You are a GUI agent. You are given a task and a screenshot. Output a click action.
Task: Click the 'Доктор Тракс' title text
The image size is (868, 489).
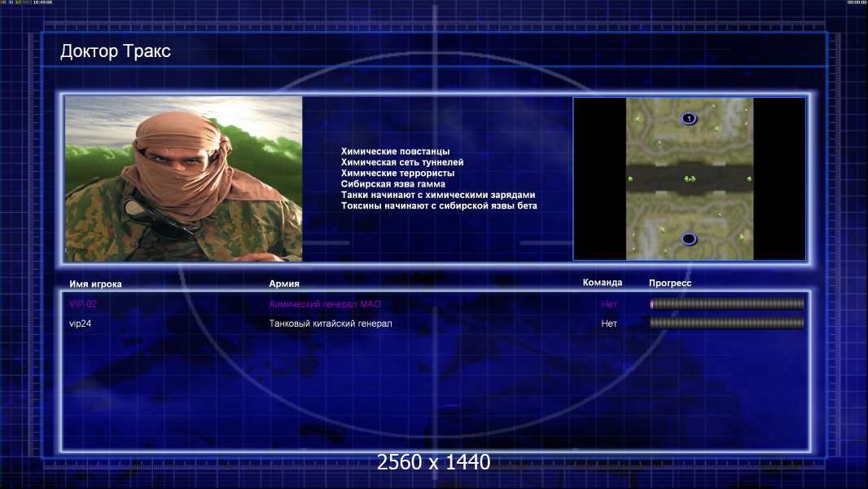[x=115, y=51]
